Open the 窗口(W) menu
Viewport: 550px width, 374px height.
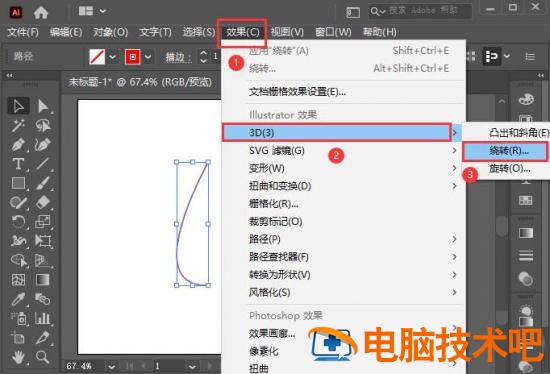[x=333, y=32]
